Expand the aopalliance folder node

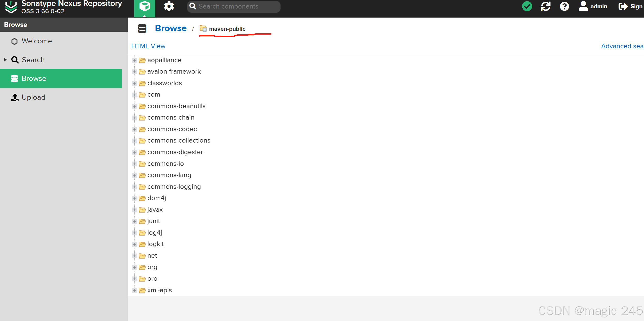pos(135,60)
